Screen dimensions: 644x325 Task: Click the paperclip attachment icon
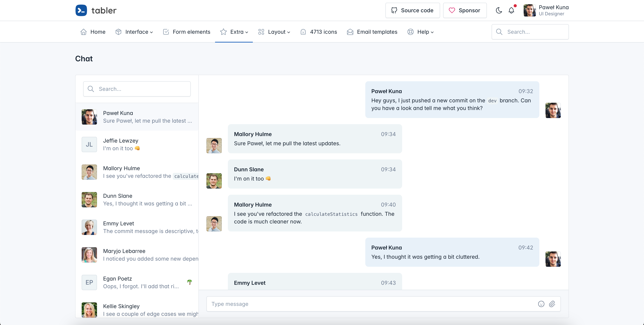tap(552, 304)
